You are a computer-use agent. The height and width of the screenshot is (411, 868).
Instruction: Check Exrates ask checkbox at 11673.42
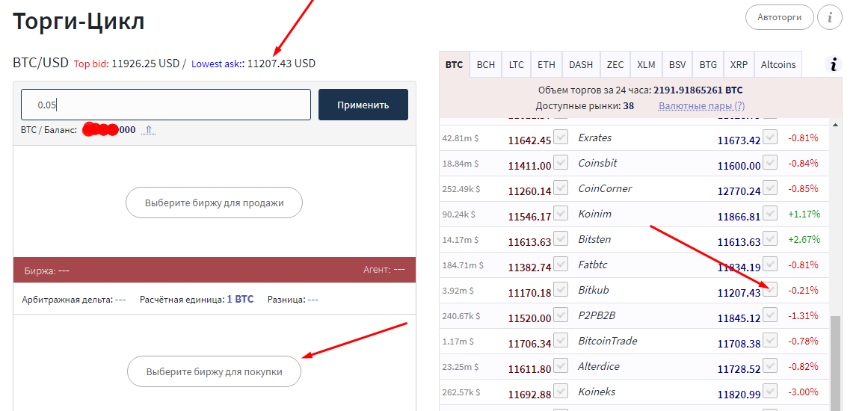pos(770,137)
